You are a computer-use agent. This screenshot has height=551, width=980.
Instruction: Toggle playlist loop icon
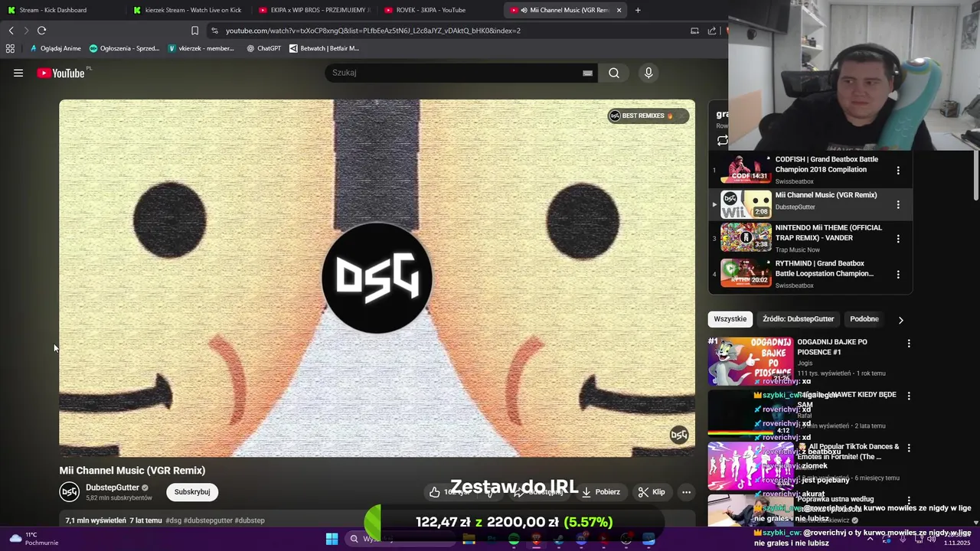[x=722, y=141]
